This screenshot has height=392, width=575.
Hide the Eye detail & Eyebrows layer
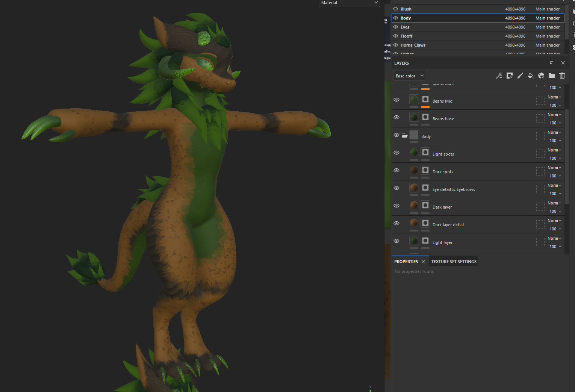pyautogui.click(x=396, y=188)
